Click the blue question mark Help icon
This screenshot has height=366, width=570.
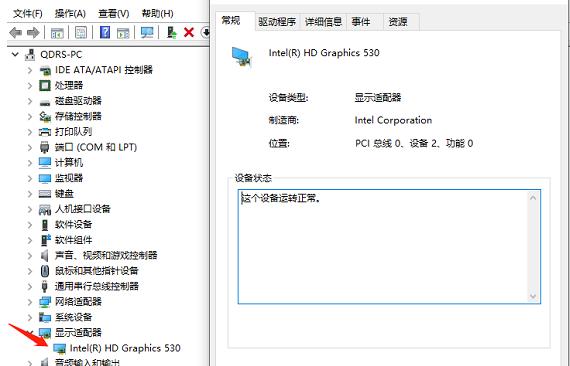(105, 33)
